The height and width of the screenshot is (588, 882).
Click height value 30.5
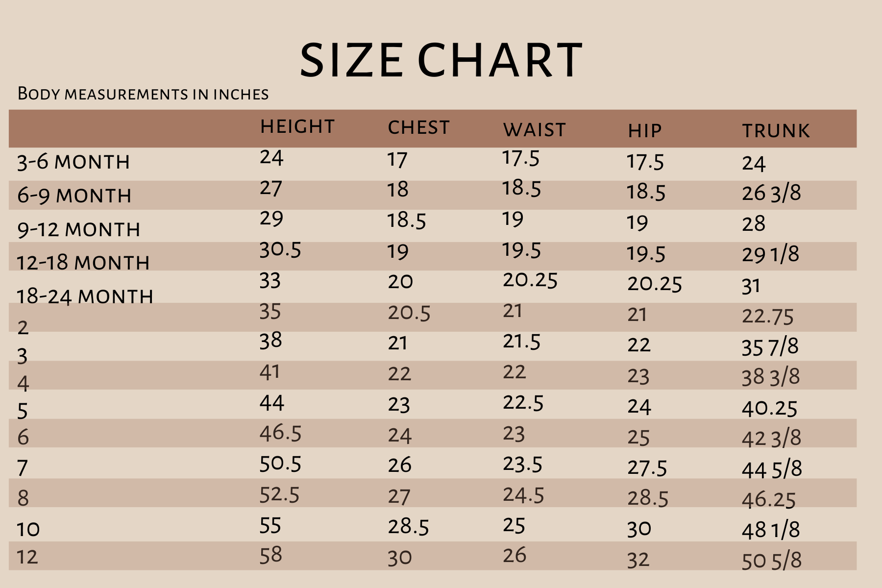[x=280, y=250]
